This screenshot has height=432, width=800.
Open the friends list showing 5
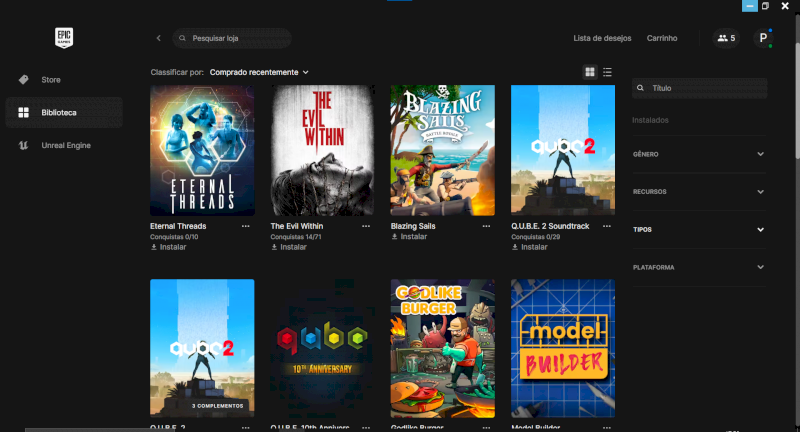pyautogui.click(x=726, y=38)
